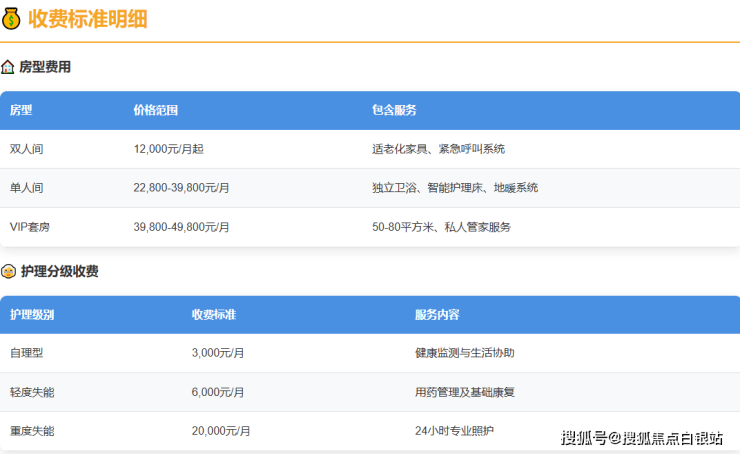This screenshot has width=740, height=454.
Task: Click the 房型 column header
Action: click(x=21, y=110)
